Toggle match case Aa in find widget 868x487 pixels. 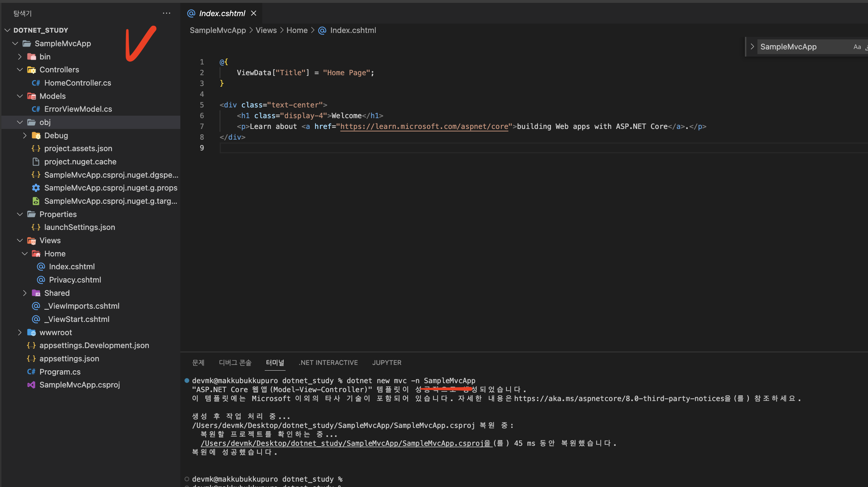click(857, 47)
